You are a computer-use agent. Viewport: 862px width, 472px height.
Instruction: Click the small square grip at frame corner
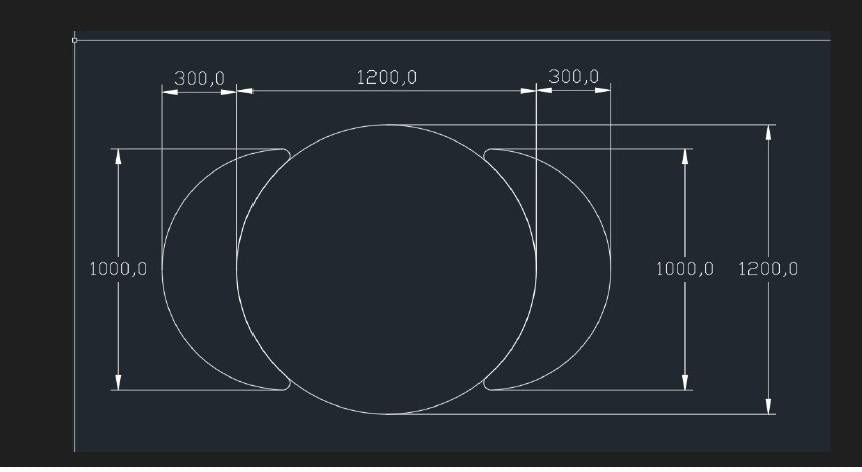(75, 40)
